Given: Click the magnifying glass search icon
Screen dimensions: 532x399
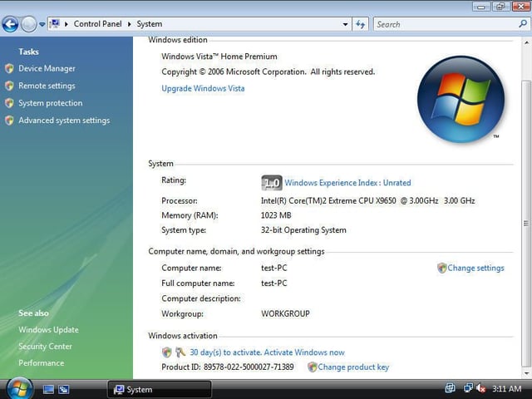Looking at the screenshot, I should point(523,24).
